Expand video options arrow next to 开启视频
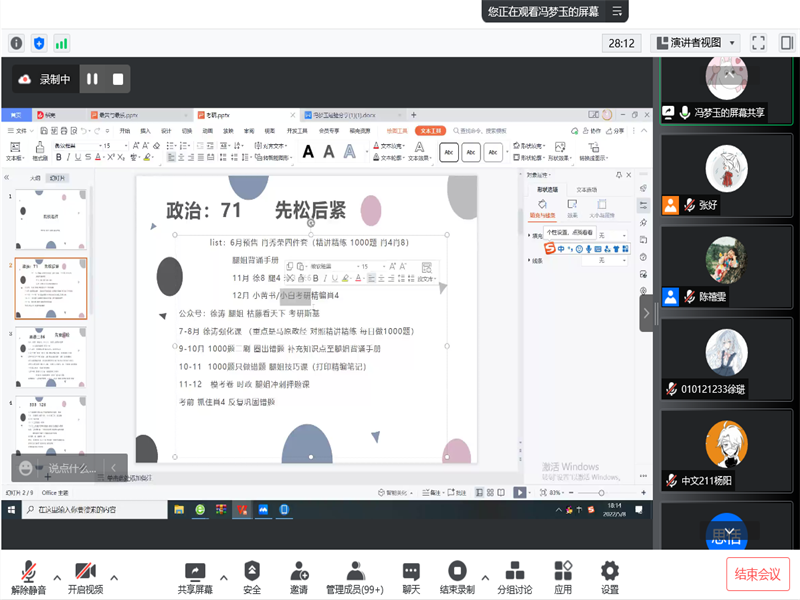The width and height of the screenshot is (800, 600). pyautogui.click(x=114, y=578)
